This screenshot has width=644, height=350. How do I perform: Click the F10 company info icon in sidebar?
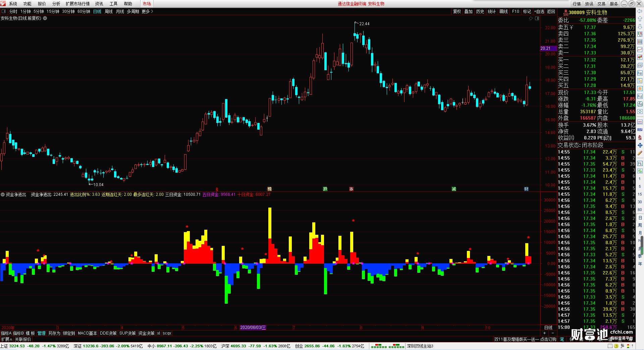640,73
